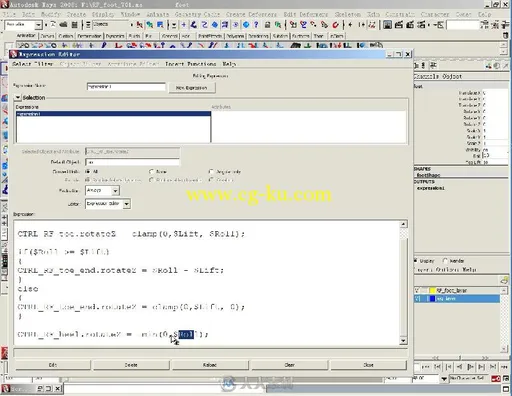The image size is (512, 396).
Task: Toggle the snap to grids magnet icon
Action: coord(293,25)
